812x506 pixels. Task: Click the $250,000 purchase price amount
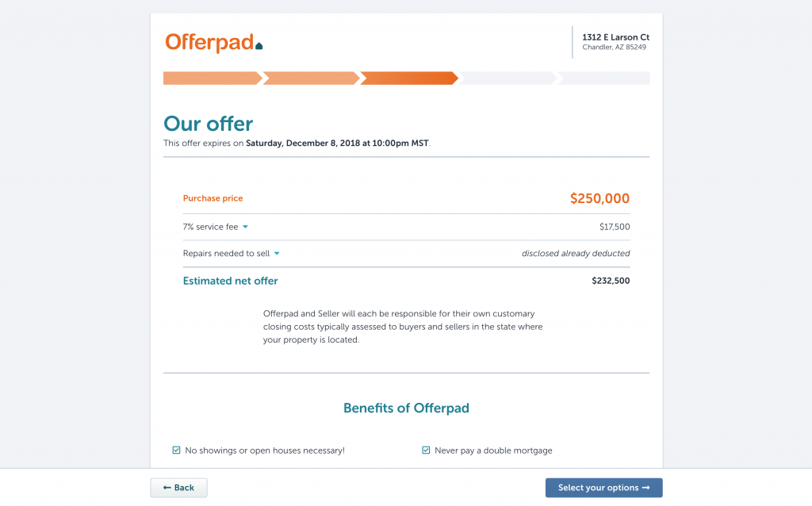tap(599, 198)
